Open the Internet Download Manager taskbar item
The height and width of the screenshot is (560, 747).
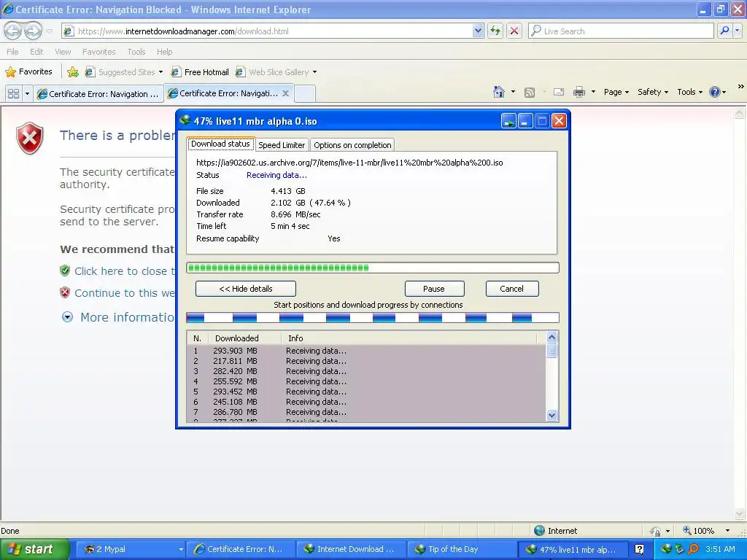[x=351, y=549]
